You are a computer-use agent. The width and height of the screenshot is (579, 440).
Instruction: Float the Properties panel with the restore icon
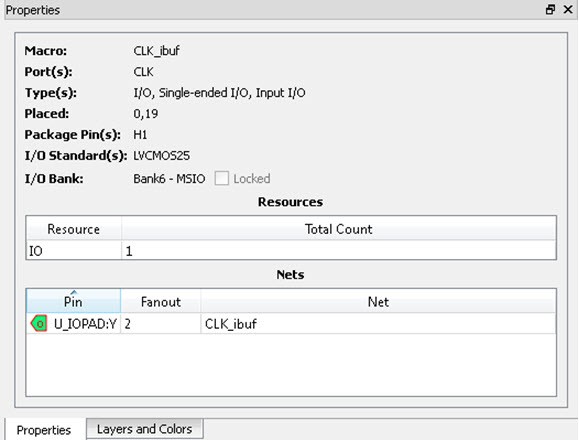pyautogui.click(x=550, y=9)
